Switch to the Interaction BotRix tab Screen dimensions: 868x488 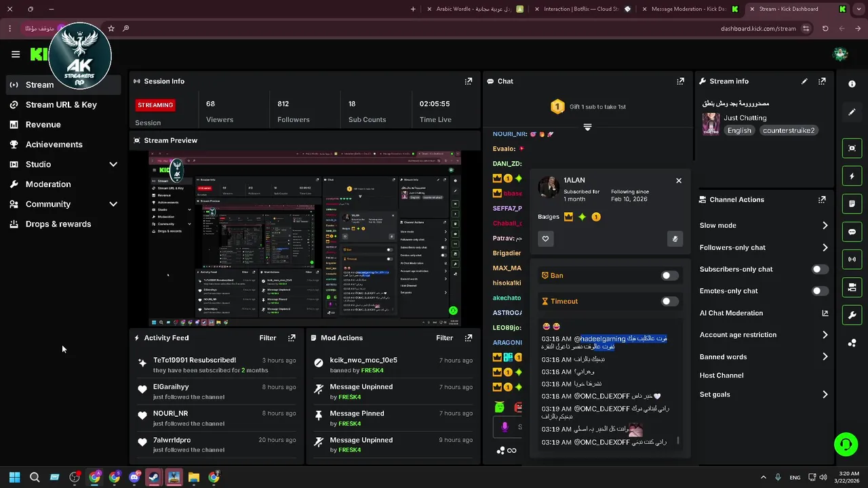click(x=582, y=9)
